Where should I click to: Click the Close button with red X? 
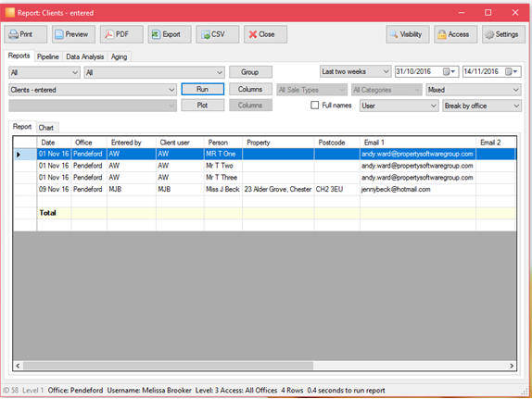click(x=265, y=34)
